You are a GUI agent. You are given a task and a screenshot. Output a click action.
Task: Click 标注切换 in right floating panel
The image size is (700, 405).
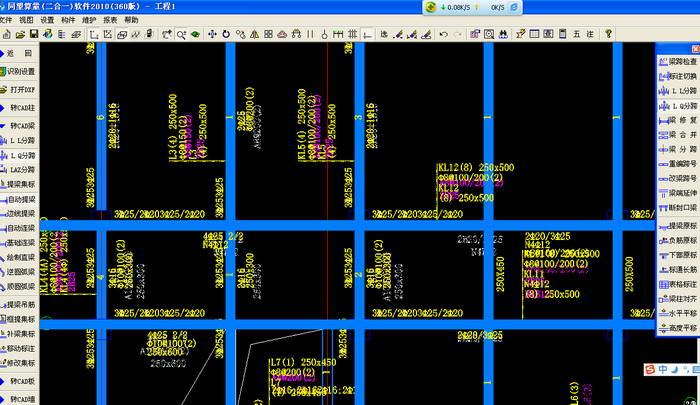click(678, 76)
